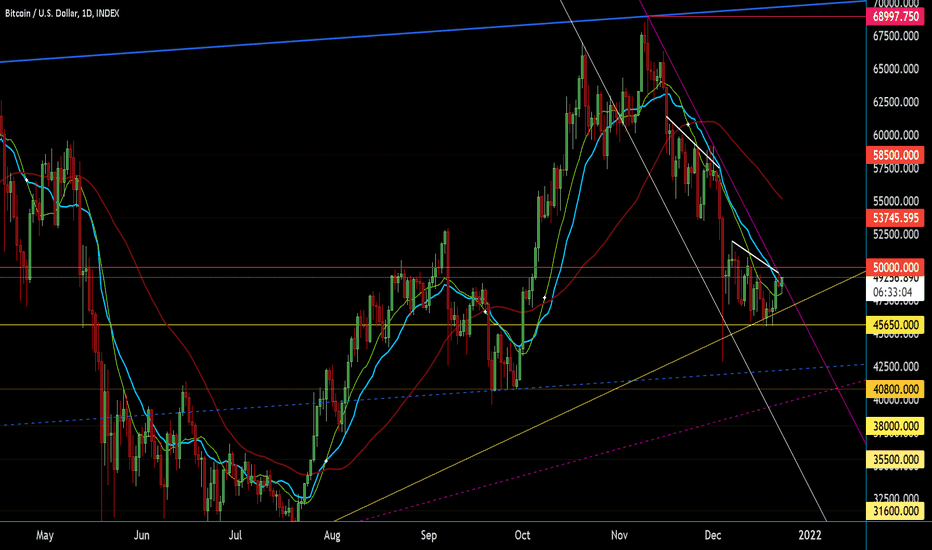The height and width of the screenshot is (550, 932).
Task: Select the 58500.000 red price label
Action: [896, 156]
